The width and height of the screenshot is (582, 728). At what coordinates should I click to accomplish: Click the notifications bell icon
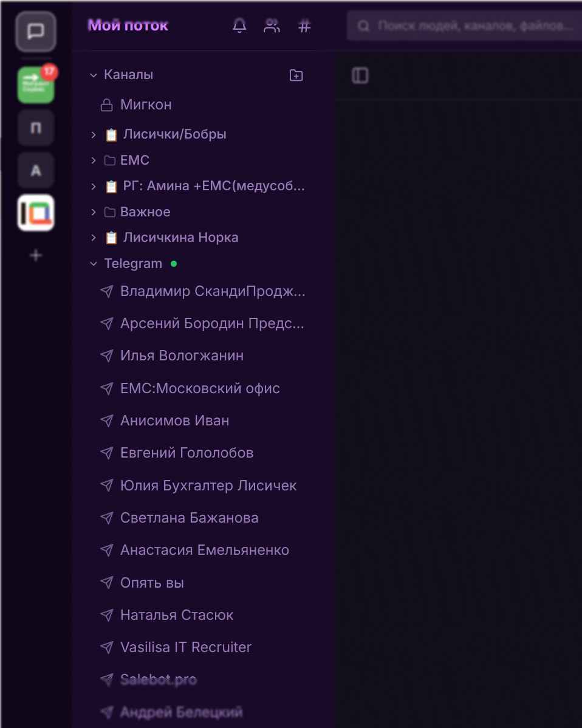click(240, 26)
